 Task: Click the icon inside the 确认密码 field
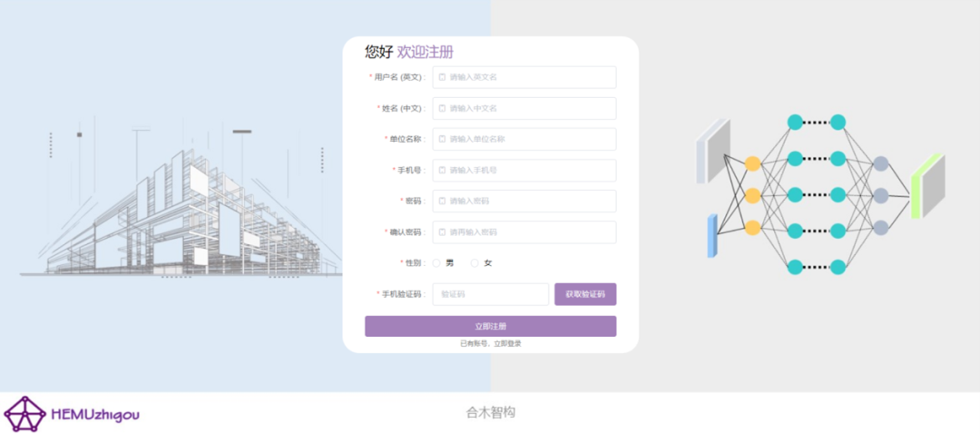[443, 232]
